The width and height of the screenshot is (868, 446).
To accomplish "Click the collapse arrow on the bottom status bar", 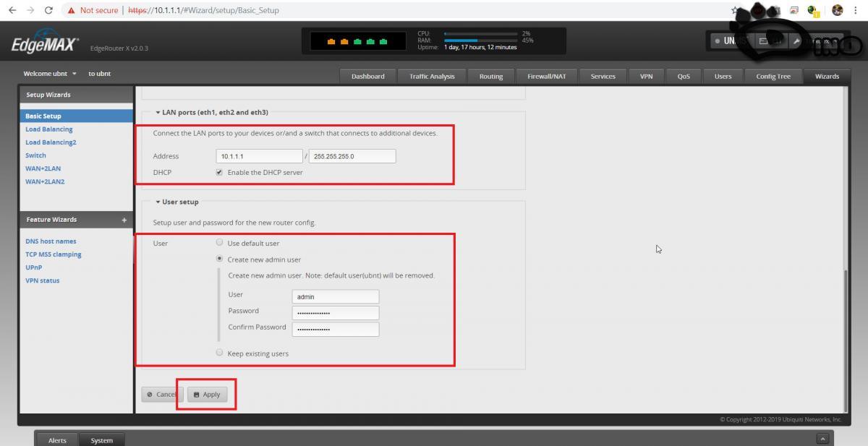I will [x=823, y=437].
